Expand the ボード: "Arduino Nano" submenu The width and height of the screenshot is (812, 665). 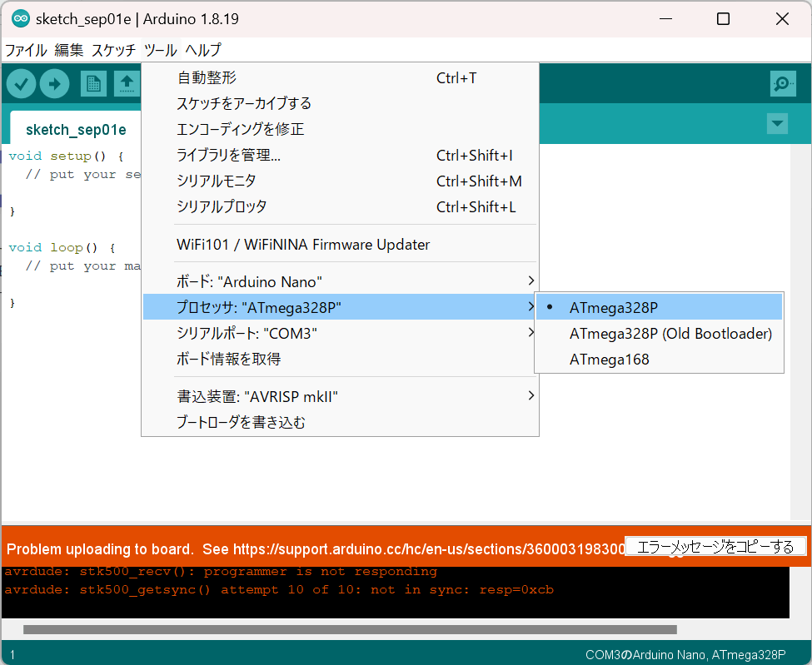[340, 281]
